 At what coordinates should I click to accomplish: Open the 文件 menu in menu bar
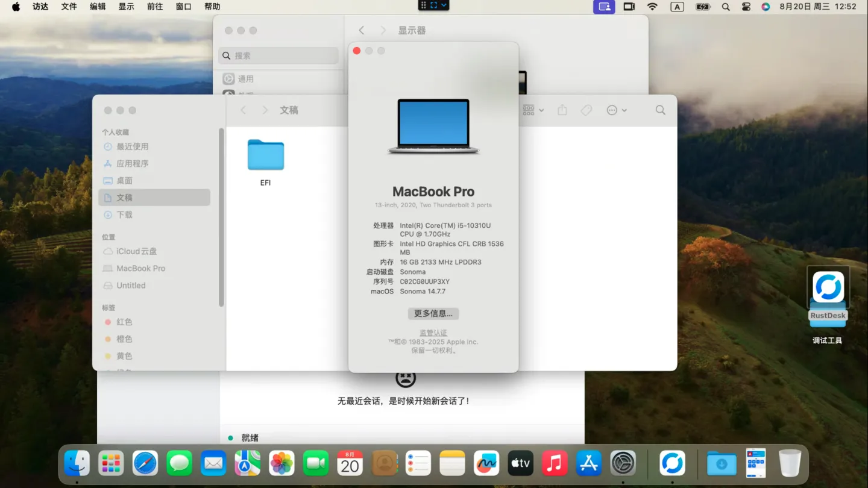point(69,7)
